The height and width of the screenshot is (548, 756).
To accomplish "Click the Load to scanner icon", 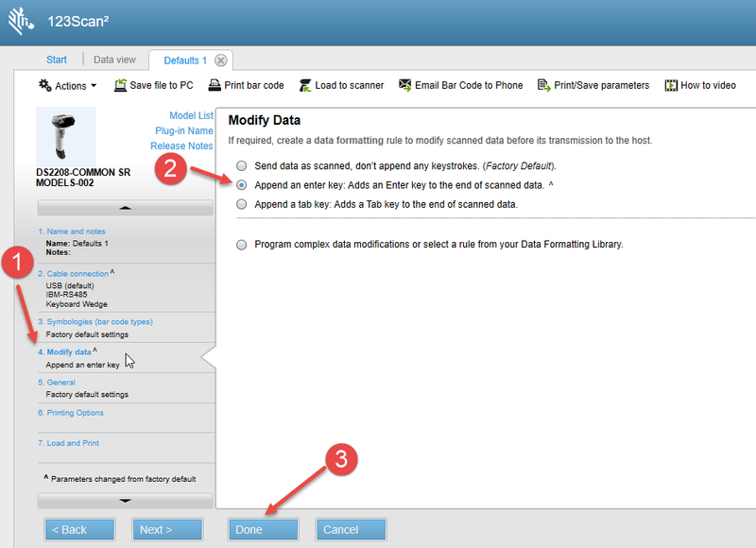I will tap(305, 85).
